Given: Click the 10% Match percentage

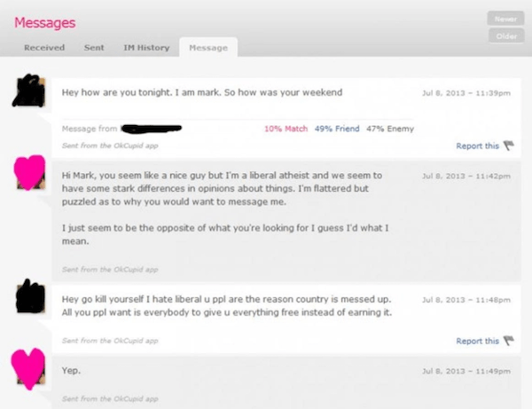Looking at the screenshot, I should click(x=286, y=129).
